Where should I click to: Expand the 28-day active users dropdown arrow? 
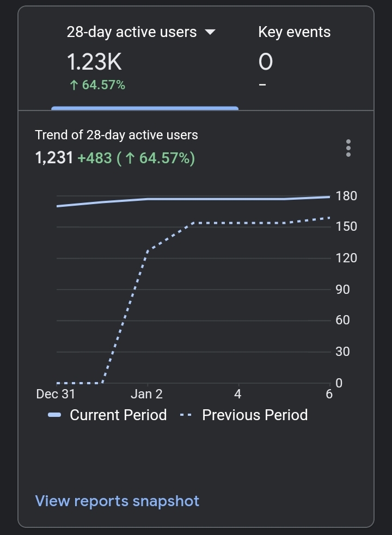(x=210, y=32)
